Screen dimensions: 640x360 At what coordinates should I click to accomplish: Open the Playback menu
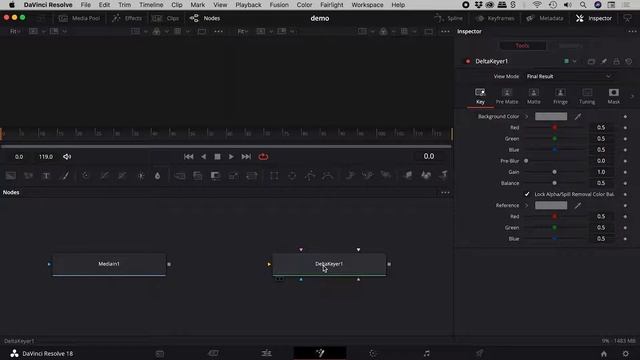tap(248, 5)
